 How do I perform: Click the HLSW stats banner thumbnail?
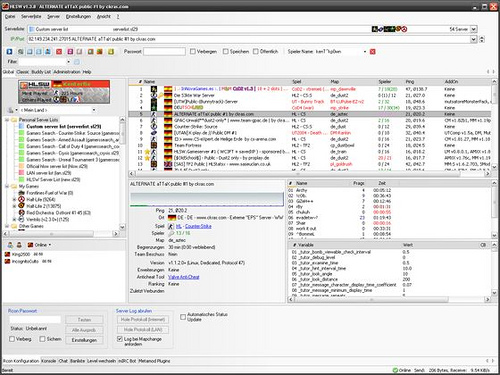[64, 92]
